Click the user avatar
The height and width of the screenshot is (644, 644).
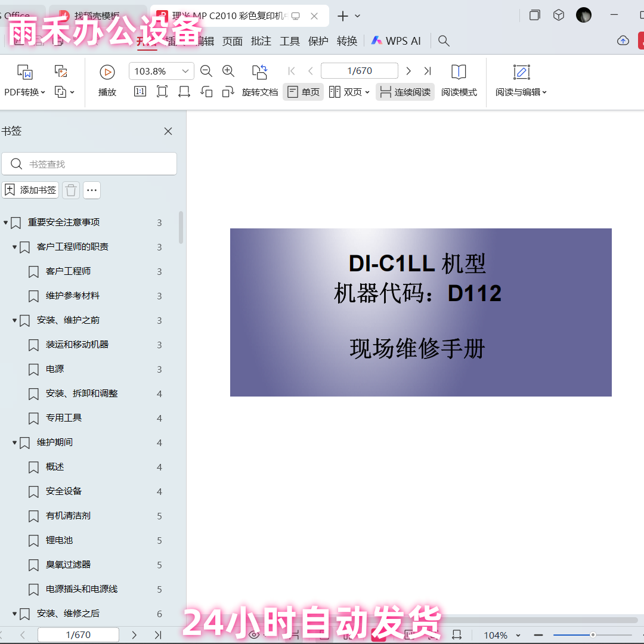(x=584, y=15)
